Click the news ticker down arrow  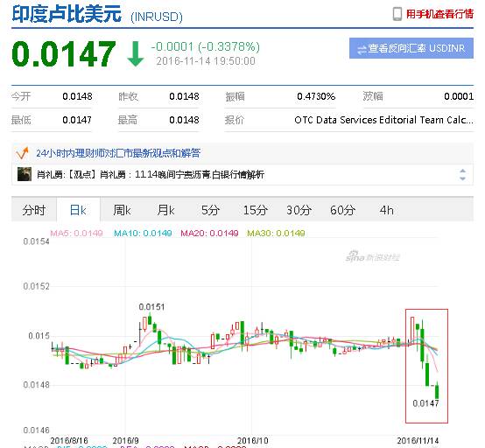[462, 178]
